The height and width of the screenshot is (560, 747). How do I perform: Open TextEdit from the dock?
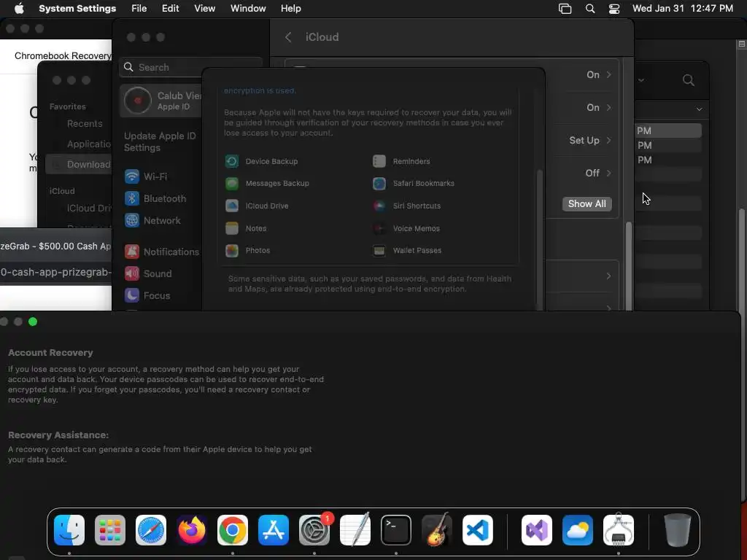click(x=355, y=530)
